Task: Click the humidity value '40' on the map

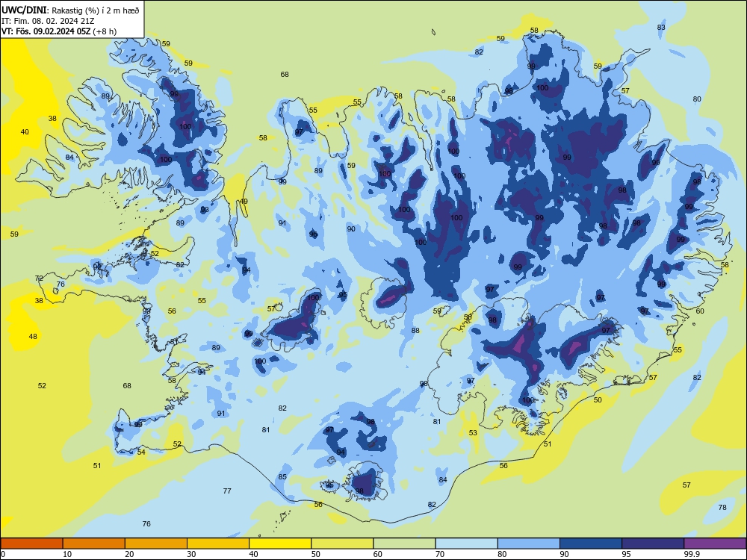Action: pyautogui.click(x=25, y=132)
